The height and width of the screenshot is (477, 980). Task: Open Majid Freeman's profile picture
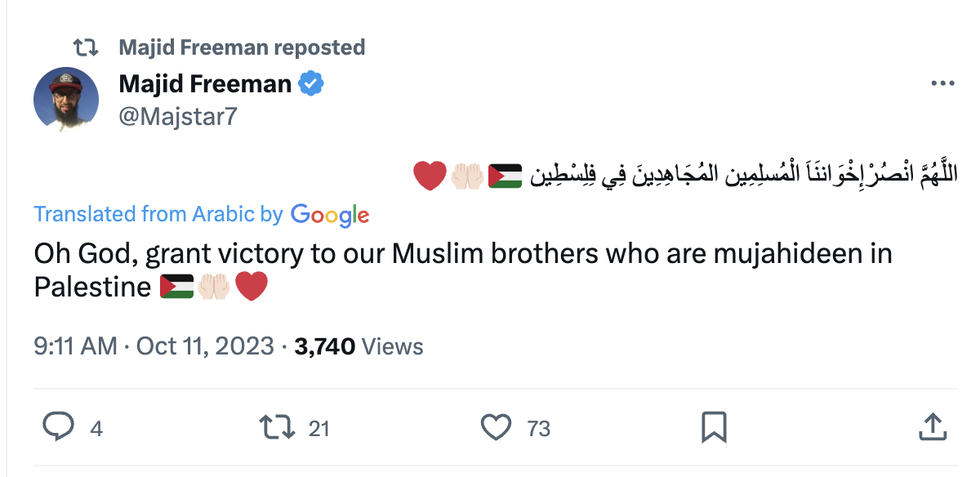(x=65, y=100)
